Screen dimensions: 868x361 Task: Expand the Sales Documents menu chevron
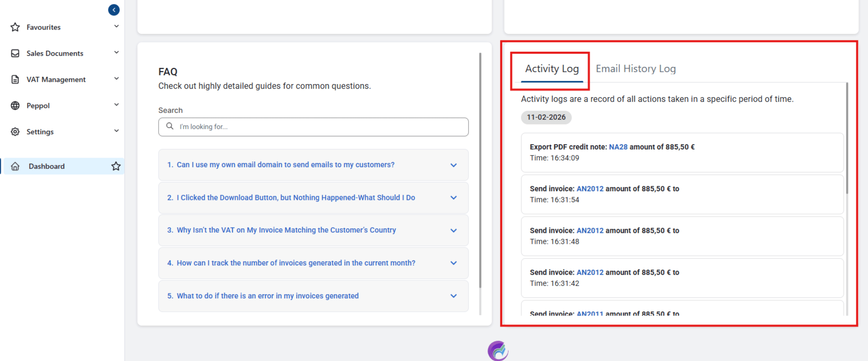(x=116, y=53)
